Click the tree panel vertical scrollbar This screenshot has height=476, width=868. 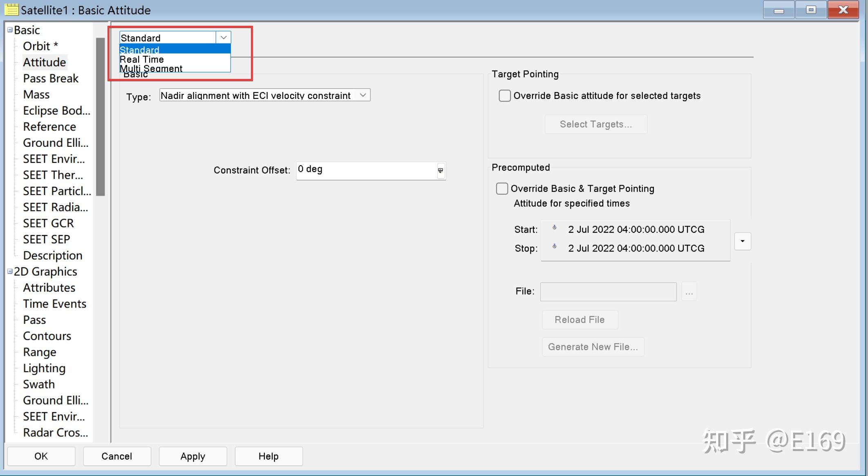click(101, 117)
